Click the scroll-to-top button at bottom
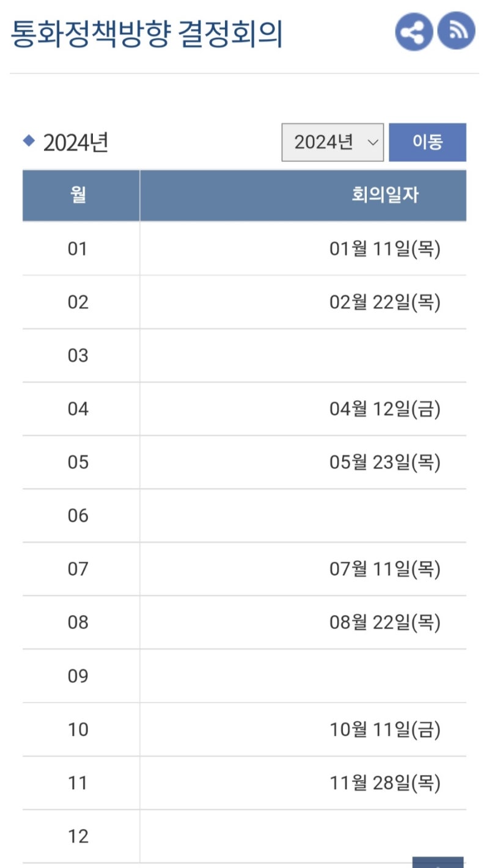489x868 pixels. point(438,863)
